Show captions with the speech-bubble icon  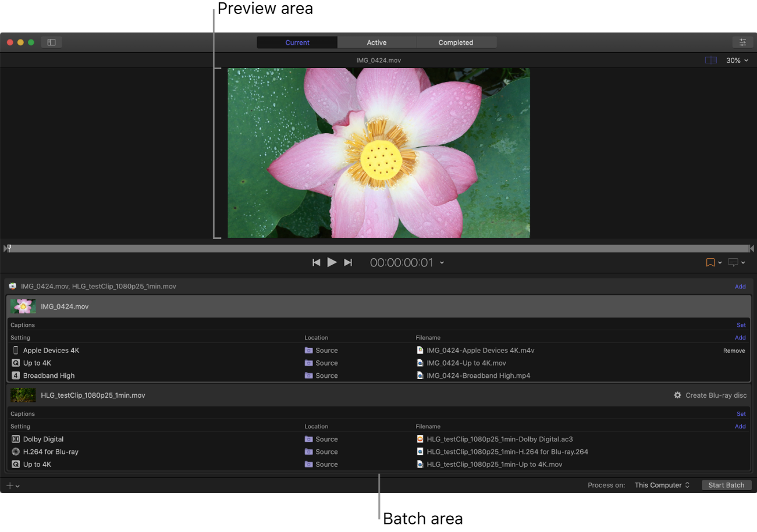(734, 262)
